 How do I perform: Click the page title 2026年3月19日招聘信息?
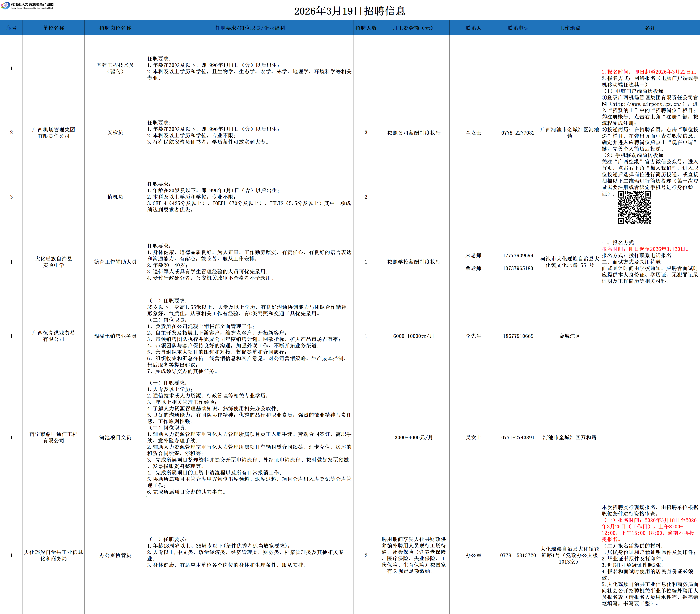coord(350,11)
